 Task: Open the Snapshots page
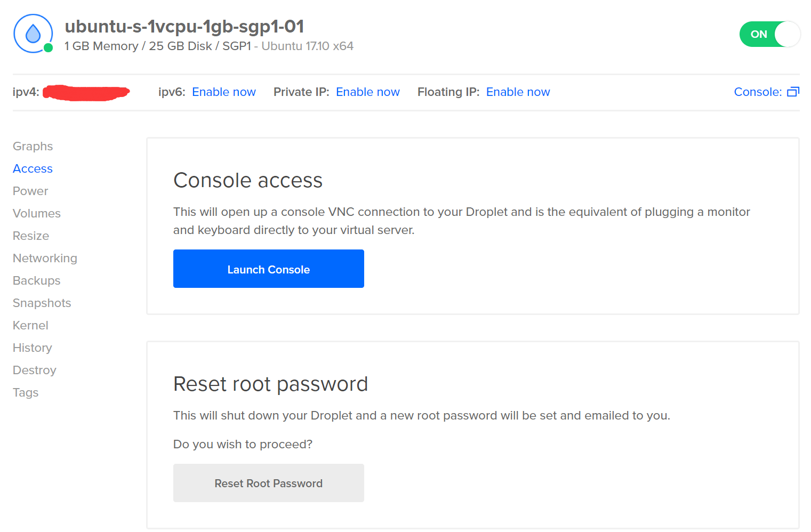(x=42, y=303)
